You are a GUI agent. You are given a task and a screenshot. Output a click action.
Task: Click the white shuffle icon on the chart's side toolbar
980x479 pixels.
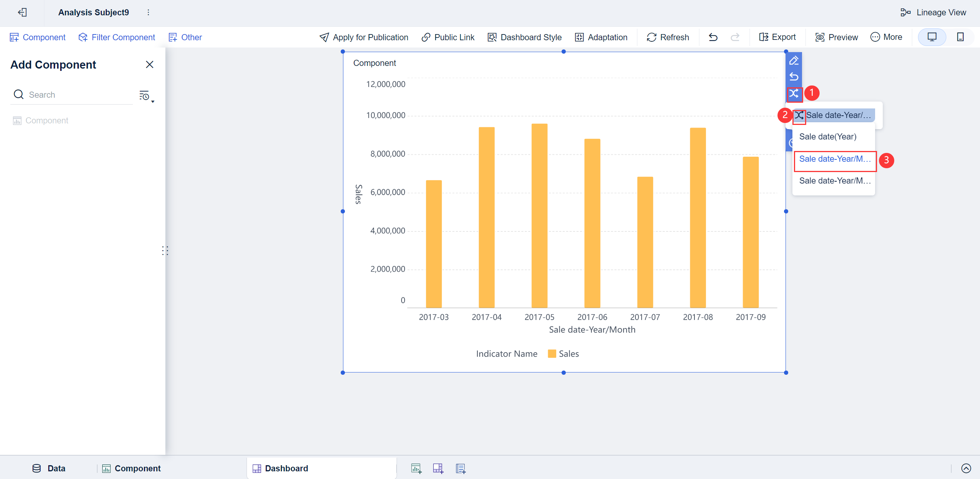coord(794,93)
